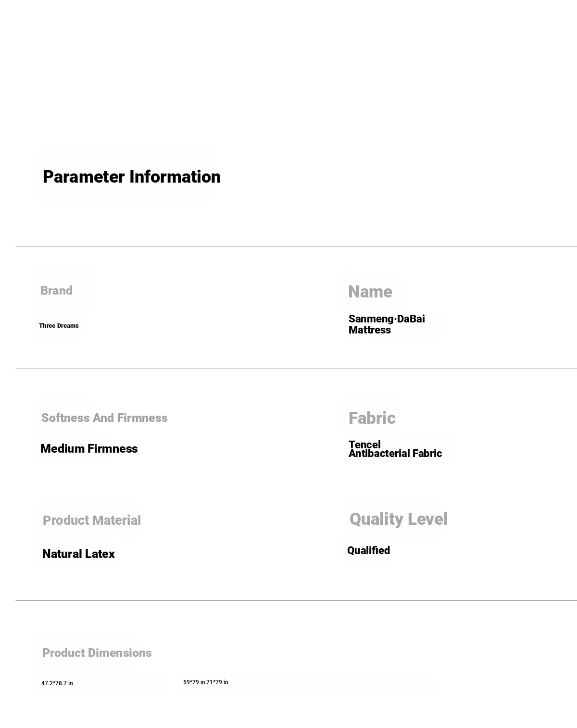Click the word Firmness in Medium Firmness
The width and height of the screenshot is (577, 728).
click(x=113, y=449)
